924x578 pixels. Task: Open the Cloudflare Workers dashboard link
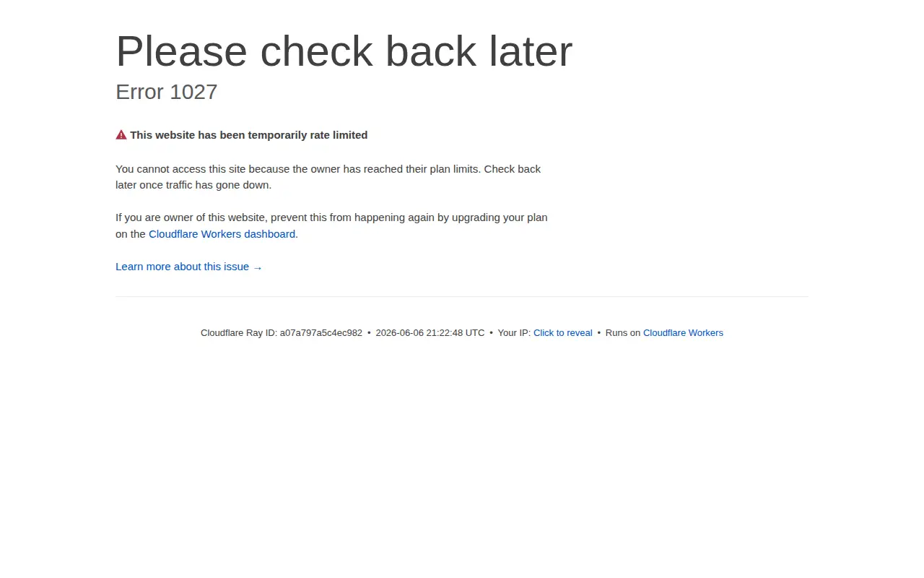click(x=222, y=234)
